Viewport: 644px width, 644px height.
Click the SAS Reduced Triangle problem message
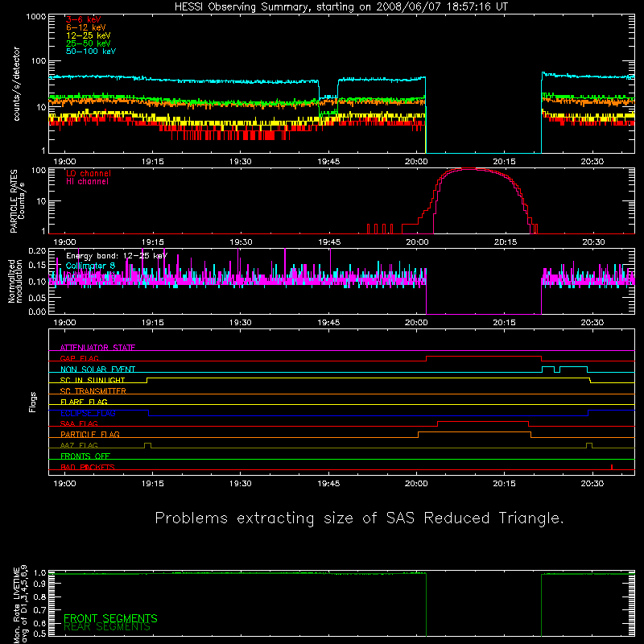359,518
